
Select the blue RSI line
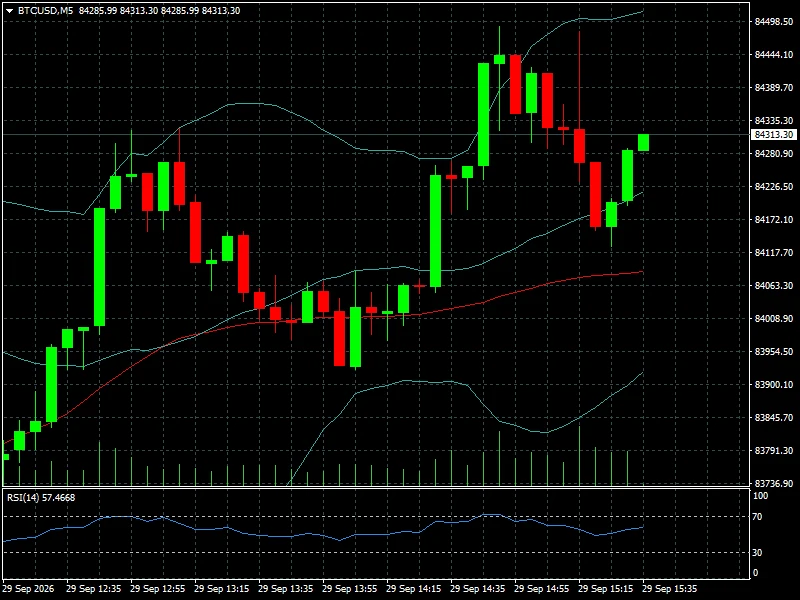tap(327, 534)
